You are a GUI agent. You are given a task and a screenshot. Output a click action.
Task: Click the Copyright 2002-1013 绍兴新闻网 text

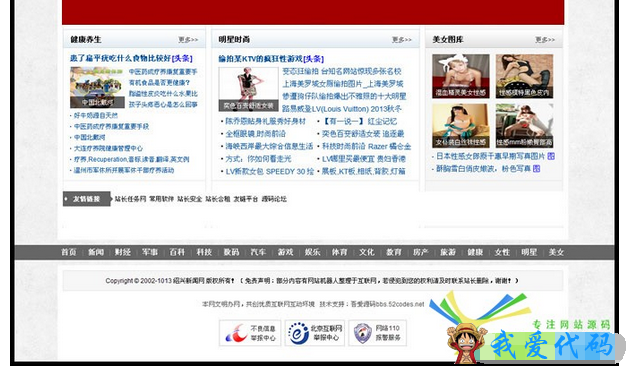170,281
